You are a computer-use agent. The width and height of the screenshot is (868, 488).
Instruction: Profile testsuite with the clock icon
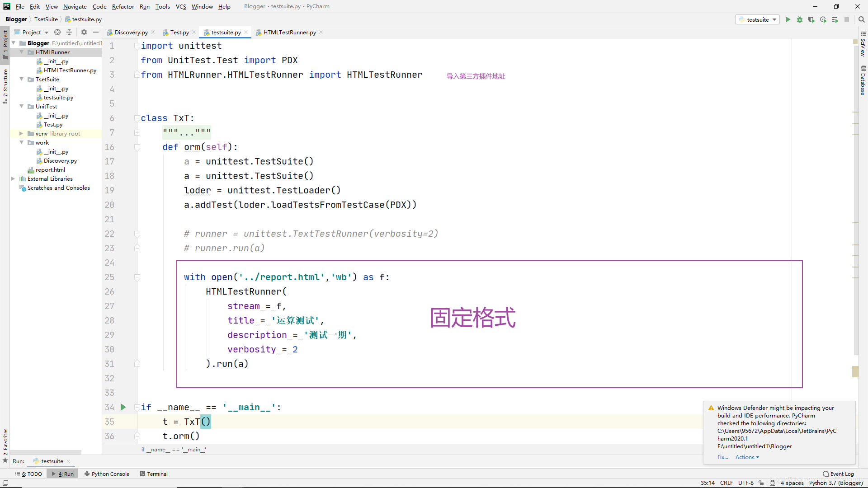(x=823, y=19)
